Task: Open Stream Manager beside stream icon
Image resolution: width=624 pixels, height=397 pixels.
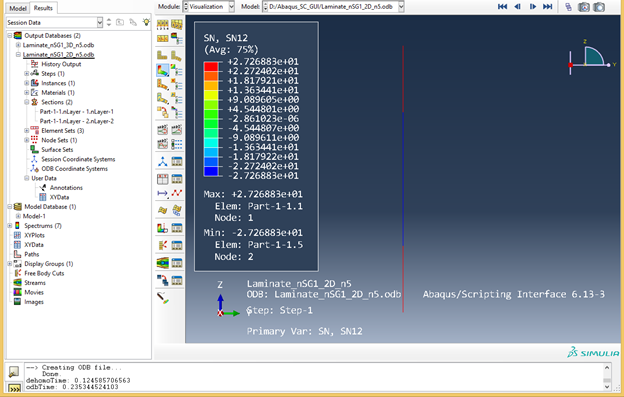Action: 177,263
